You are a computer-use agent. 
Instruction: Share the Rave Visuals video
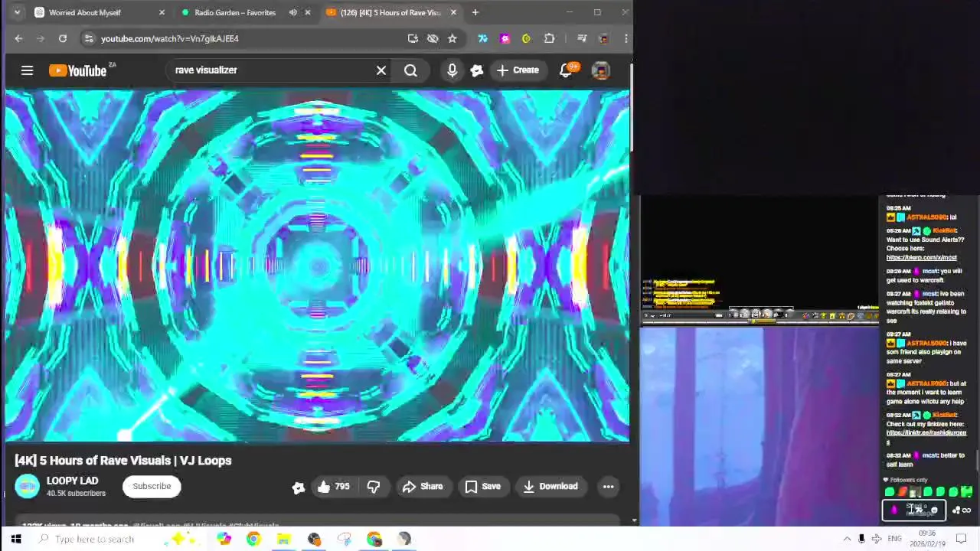423,487
